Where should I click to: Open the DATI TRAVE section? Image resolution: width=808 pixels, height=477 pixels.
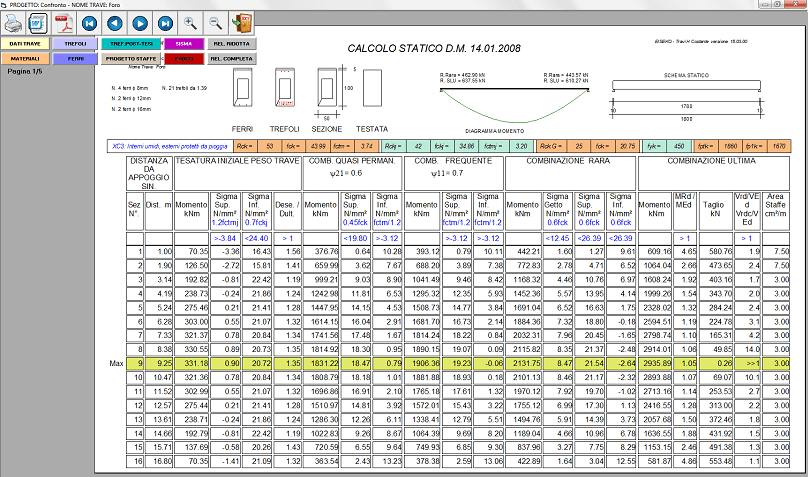[x=25, y=44]
